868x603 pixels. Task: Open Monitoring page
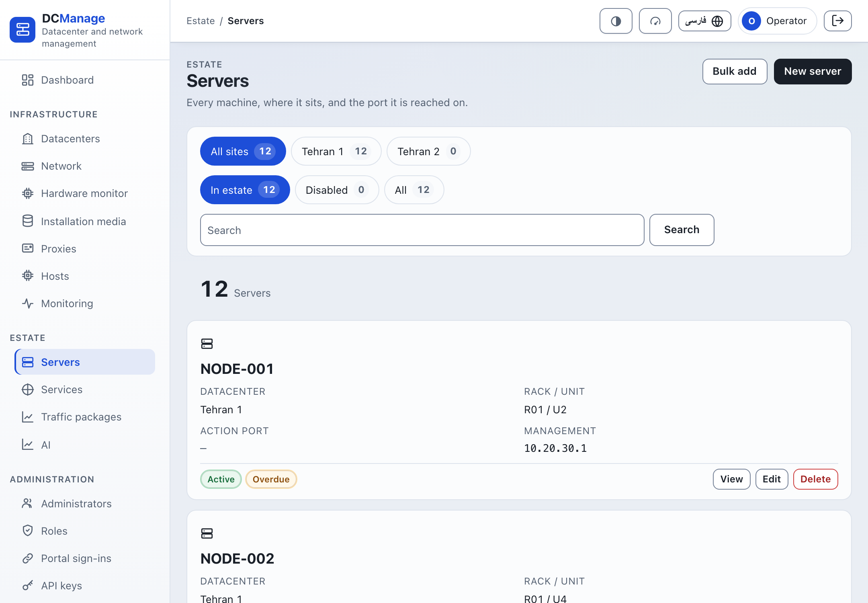pos(85,304)
